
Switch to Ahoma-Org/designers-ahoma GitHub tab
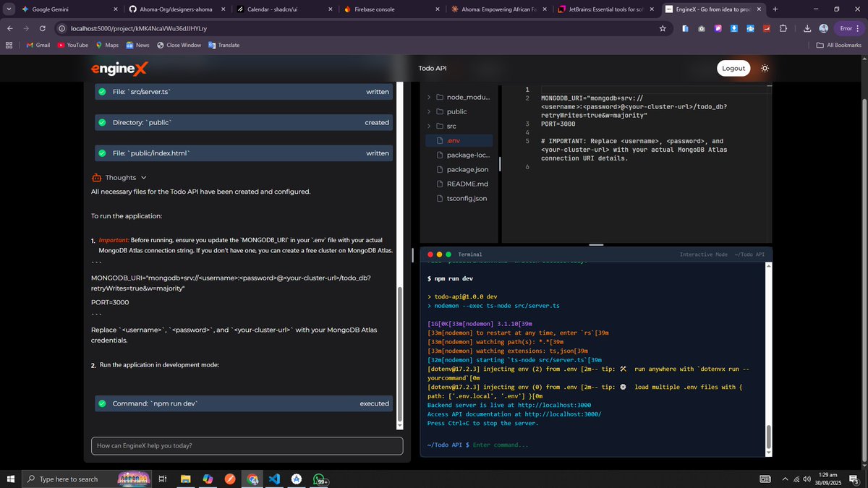[x=177, y=9]
